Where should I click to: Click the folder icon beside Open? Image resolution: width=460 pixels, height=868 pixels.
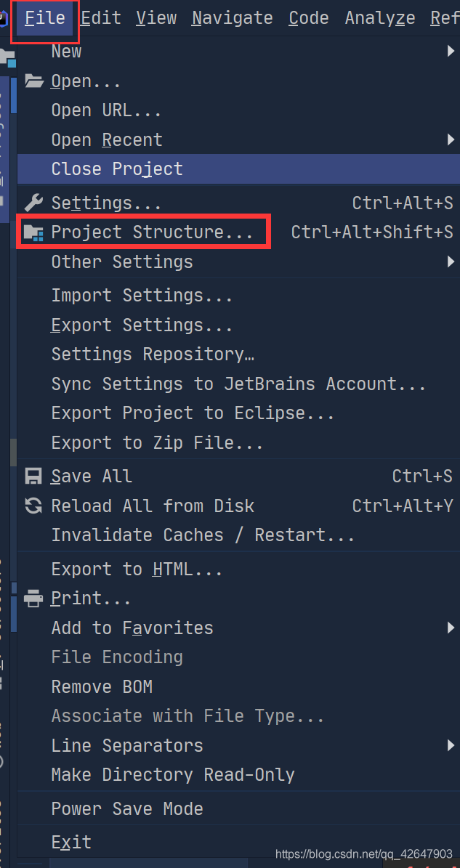pyautogui.click(x=34, y=81)
